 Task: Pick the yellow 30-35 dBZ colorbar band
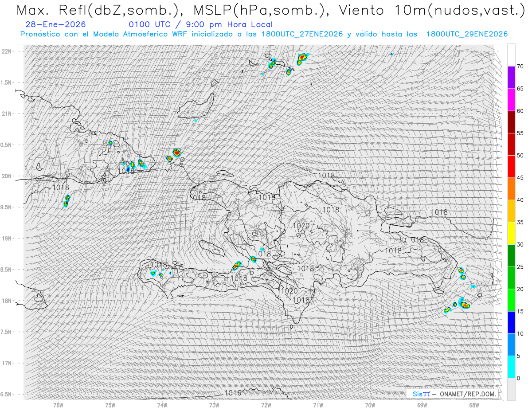[511, 233]
